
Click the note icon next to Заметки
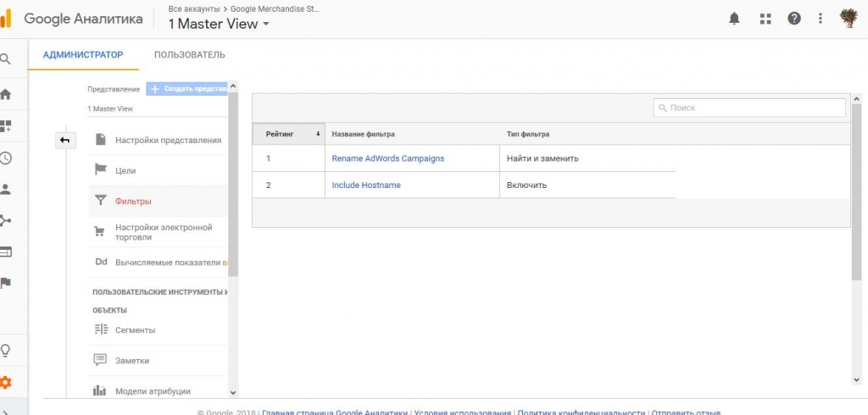(x=100, y=360)
